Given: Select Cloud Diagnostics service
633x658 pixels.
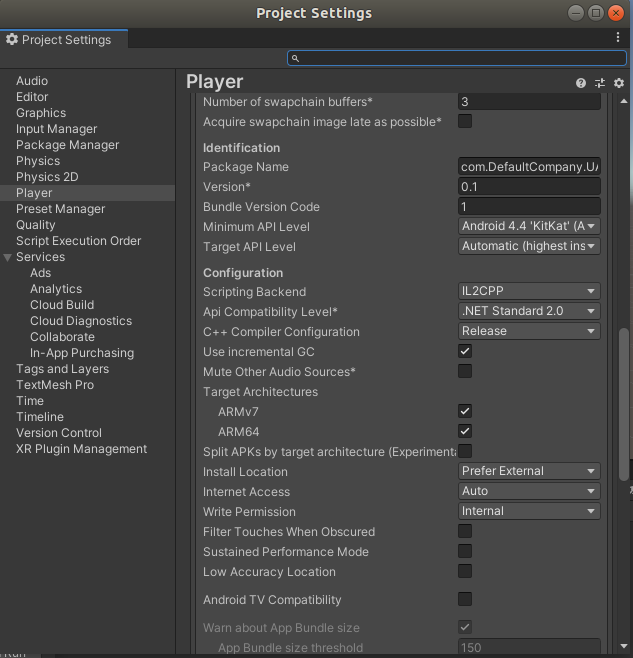Looking at the screenshot, I should (x=81, y=321).
